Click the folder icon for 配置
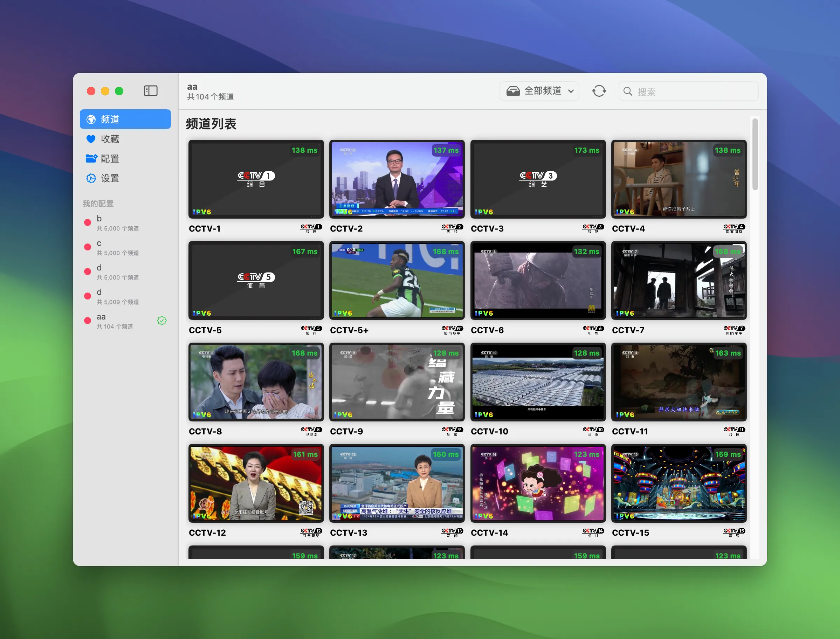This screenshot has width=840, height=639. coord(91,159)
